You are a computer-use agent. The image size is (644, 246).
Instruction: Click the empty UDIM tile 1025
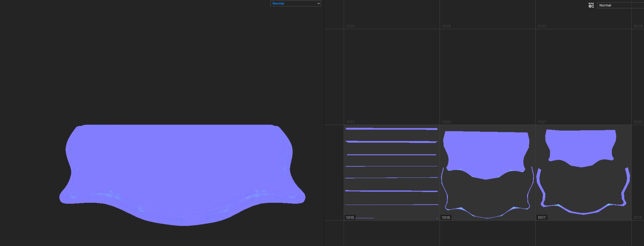point(391,77)
